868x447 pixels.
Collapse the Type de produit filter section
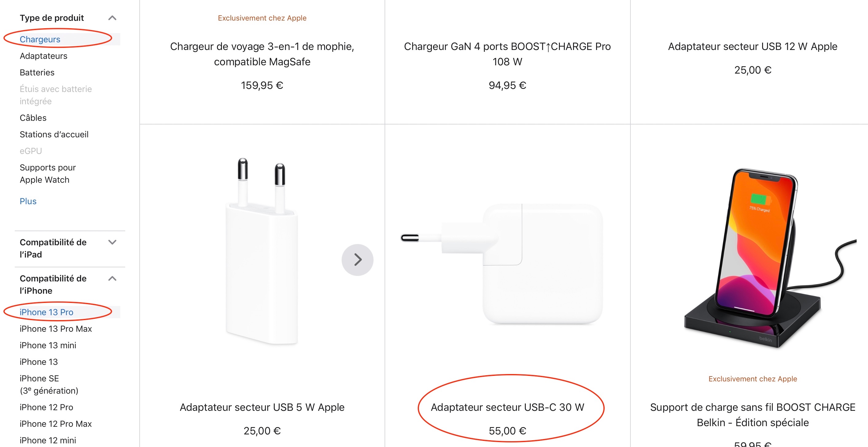pos(112,18)
